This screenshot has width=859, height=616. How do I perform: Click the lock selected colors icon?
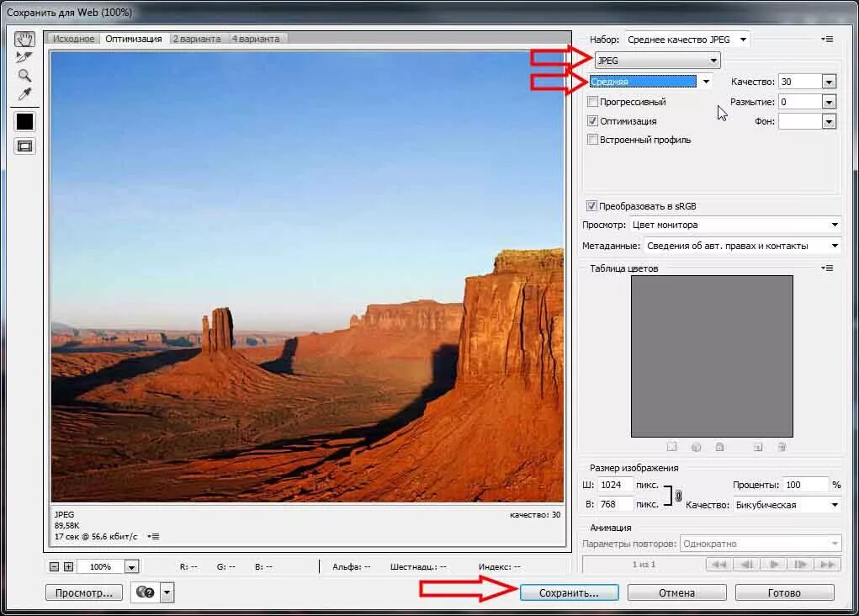pyautogui.click(x=720, y=447)
